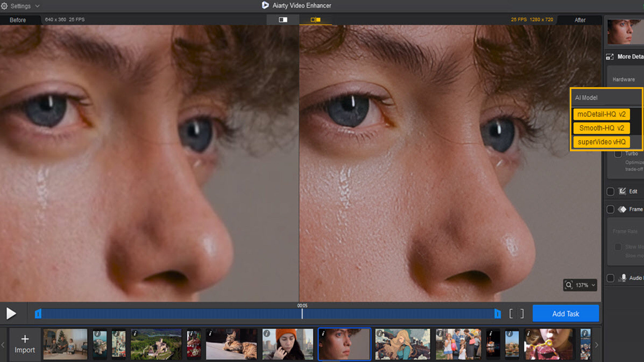
Task: Click the zoom magnifier icon
Action: [x=569, y=285]
